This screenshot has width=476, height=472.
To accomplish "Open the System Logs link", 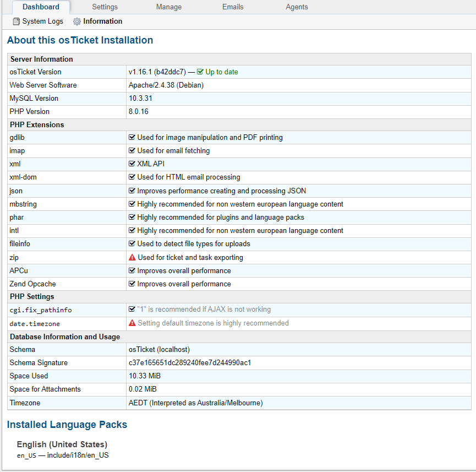I will [x=42, y=21].
